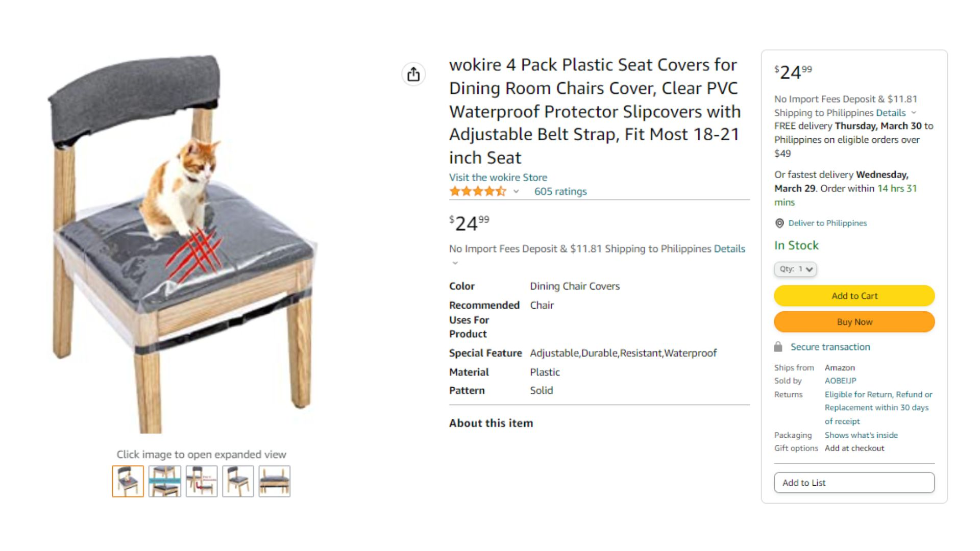Click the share icon beside product image
Image resolution: width=980 pixels, height=551 pixels.
tap(413, 74)
